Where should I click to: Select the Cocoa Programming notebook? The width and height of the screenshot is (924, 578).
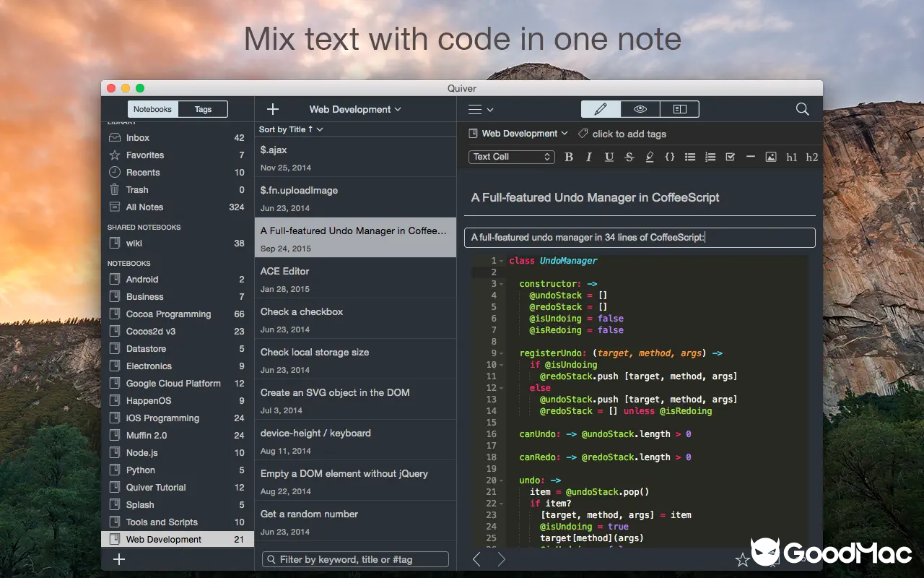coord(178,314)
